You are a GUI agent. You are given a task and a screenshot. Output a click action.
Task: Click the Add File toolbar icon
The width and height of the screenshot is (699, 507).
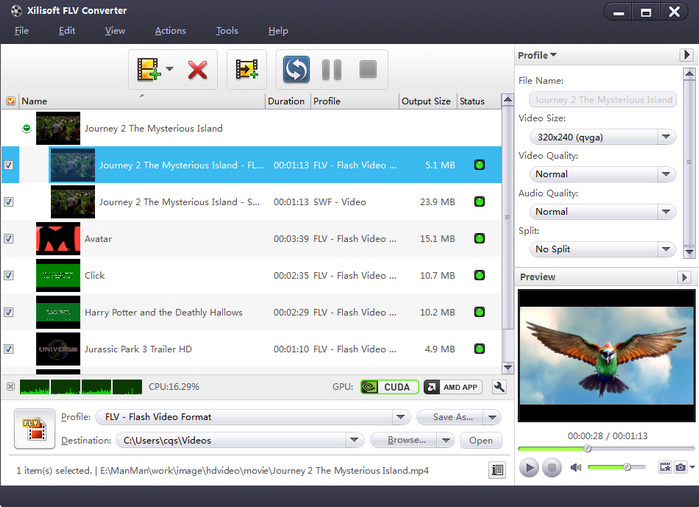point(150,70)
